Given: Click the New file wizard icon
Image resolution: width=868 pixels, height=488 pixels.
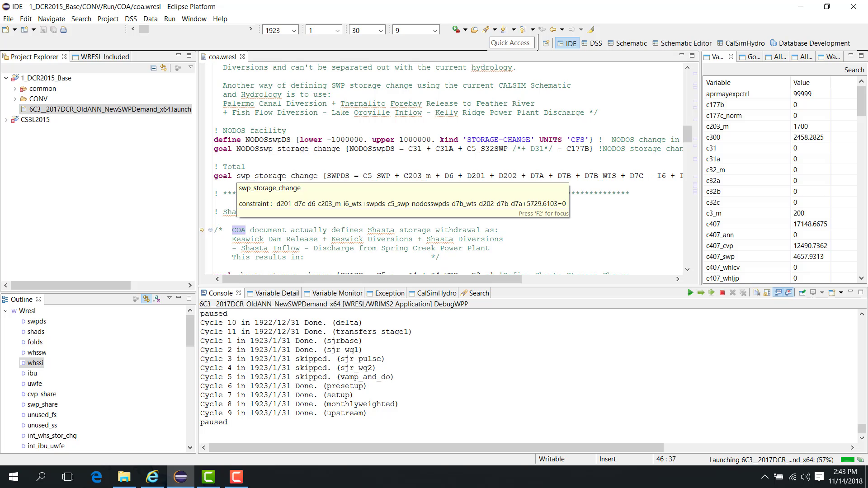Looking at the screenshot, I should [6, 30].
